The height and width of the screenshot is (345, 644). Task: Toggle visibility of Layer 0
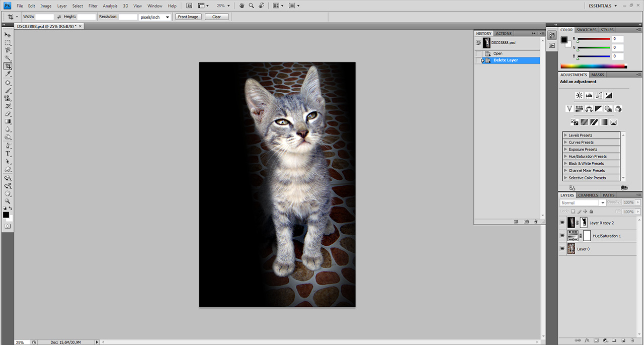coord(562,249)
